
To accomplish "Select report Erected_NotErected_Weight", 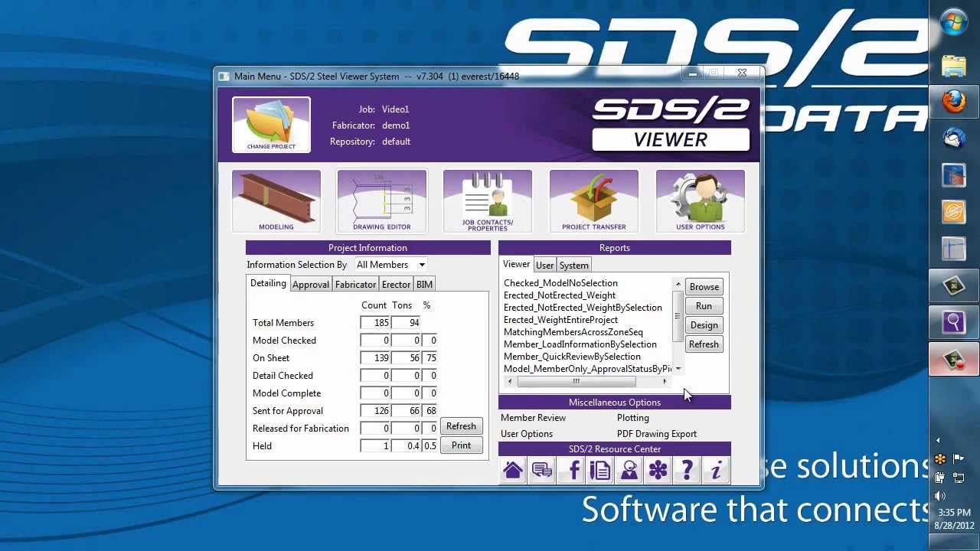I will (x=560, y=295).
